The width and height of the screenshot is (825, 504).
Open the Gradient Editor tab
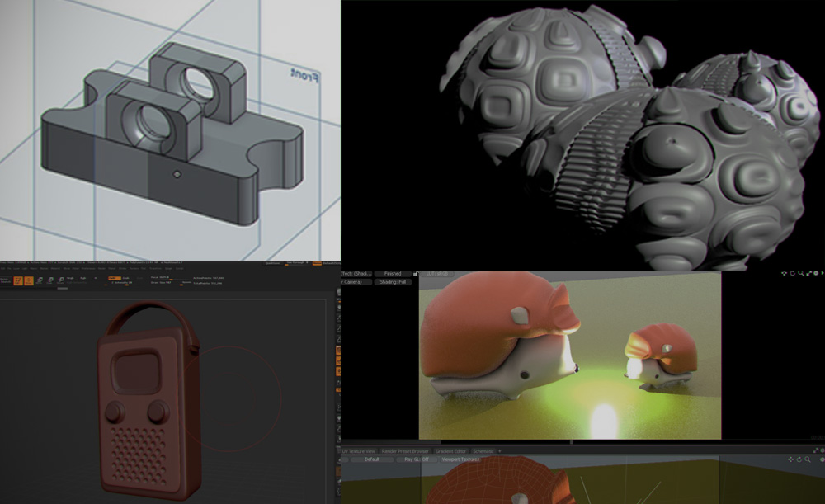(450, 451)
